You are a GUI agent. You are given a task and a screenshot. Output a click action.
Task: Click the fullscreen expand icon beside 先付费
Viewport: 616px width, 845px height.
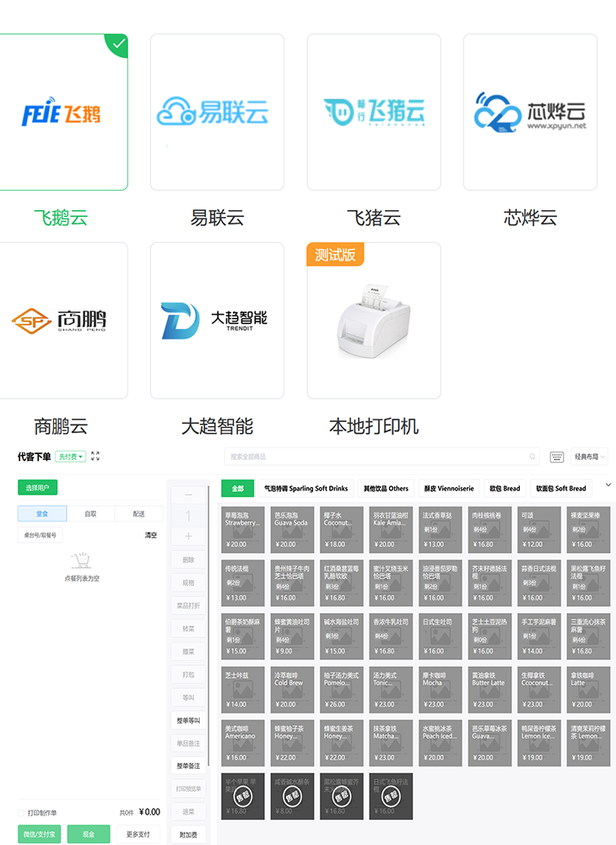95,457
